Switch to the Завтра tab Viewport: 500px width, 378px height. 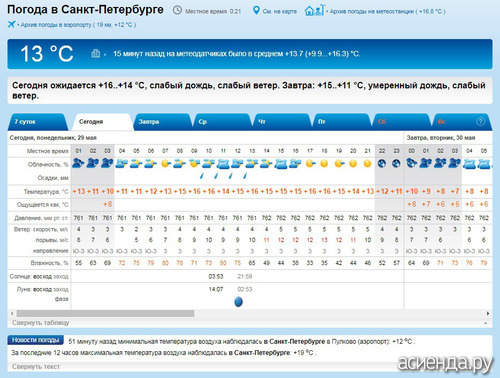[162, 122]
